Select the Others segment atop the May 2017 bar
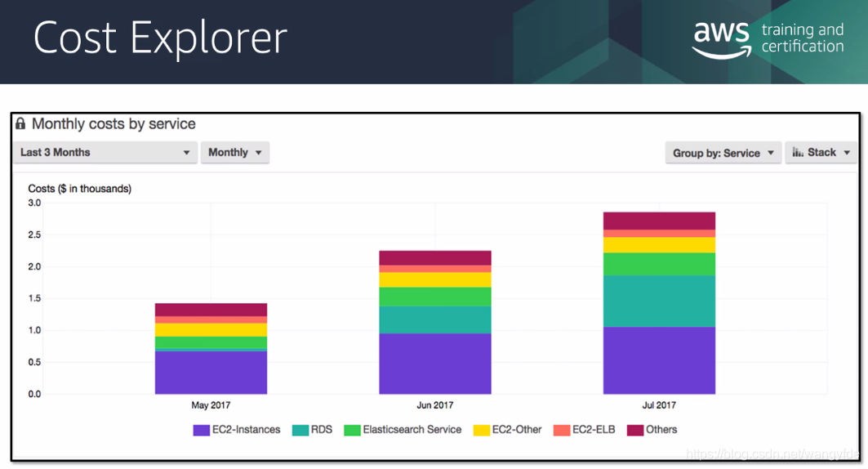This screenshot has height=469, width=868. click(211, 310)
